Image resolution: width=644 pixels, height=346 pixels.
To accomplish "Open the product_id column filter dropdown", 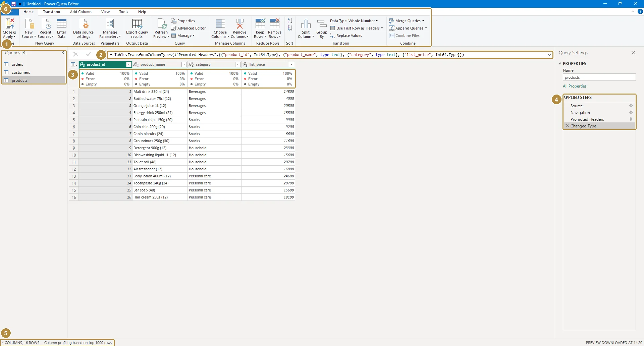I will coord(128,64).
